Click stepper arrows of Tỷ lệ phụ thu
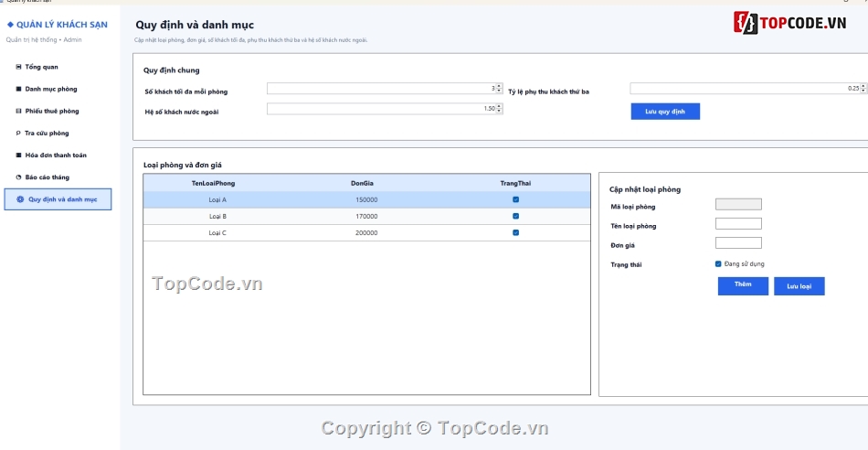This screenshot has width=868, height=450. [863, 89]
